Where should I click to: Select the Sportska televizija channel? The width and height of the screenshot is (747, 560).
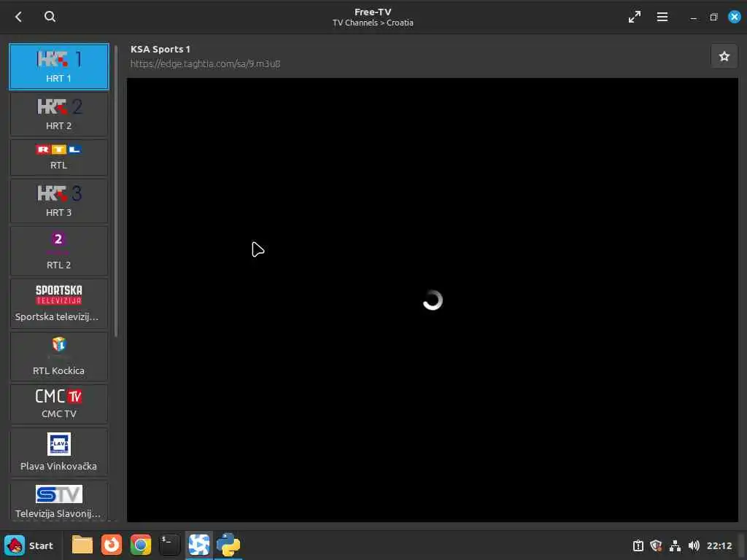(58, 303)
